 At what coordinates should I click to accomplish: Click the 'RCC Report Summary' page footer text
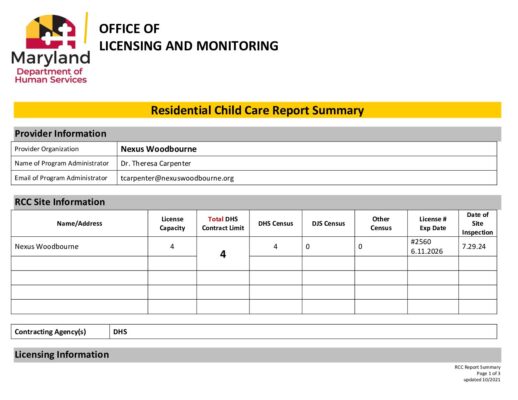coord(478,367)
